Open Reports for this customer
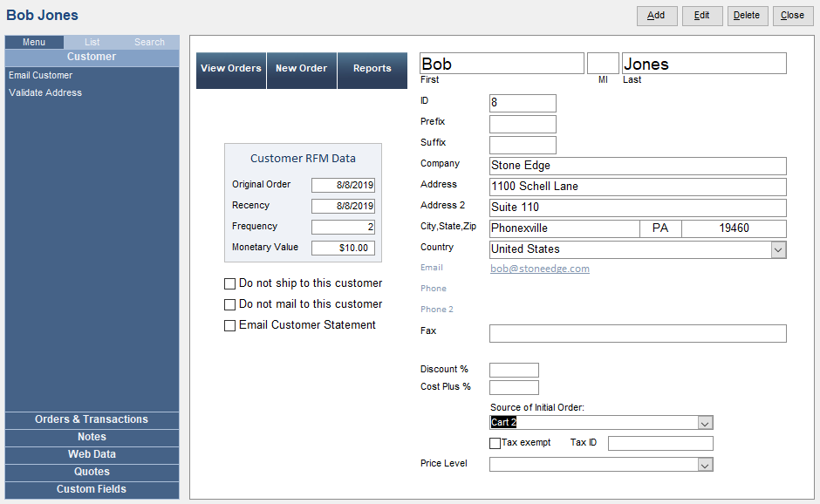Screen dimensions: 820x504 pos(372,70)
